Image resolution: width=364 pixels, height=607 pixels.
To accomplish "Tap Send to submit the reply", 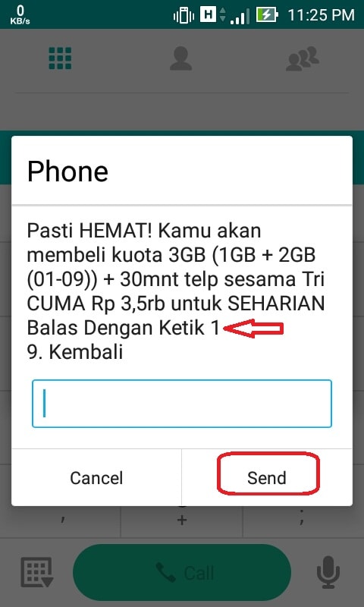I will (267, 478).
